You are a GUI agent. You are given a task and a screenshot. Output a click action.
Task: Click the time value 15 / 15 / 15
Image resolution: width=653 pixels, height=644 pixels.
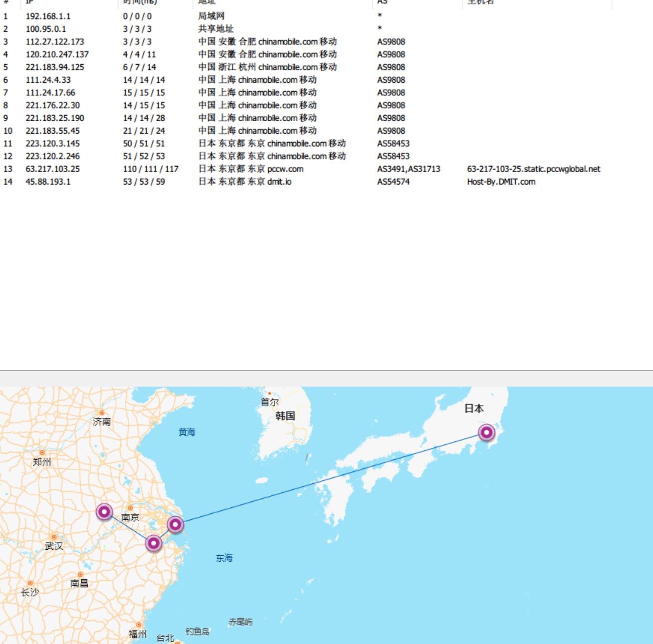click(144, 93)
